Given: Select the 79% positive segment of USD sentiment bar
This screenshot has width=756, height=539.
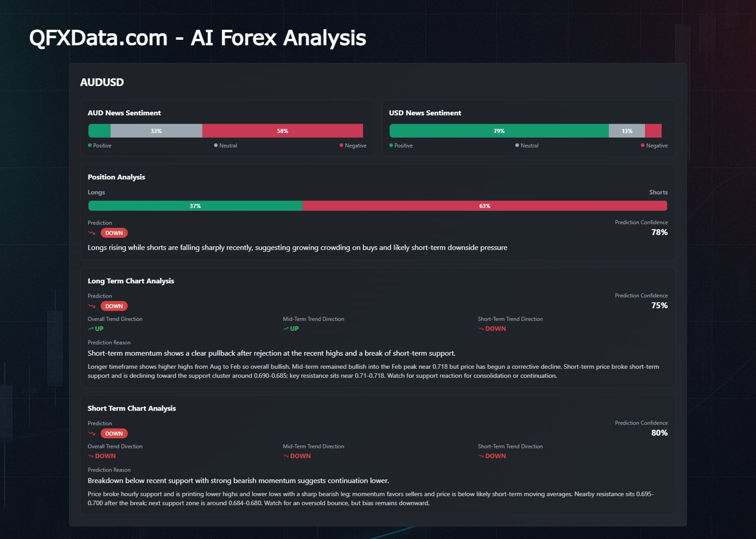Looking at the screenshot, I should [499, 131].
